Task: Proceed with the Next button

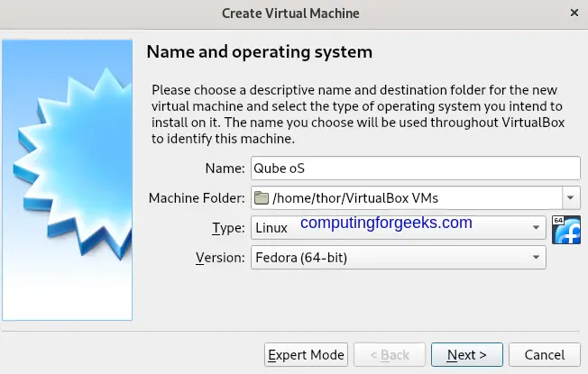Action: coord(467,354)
